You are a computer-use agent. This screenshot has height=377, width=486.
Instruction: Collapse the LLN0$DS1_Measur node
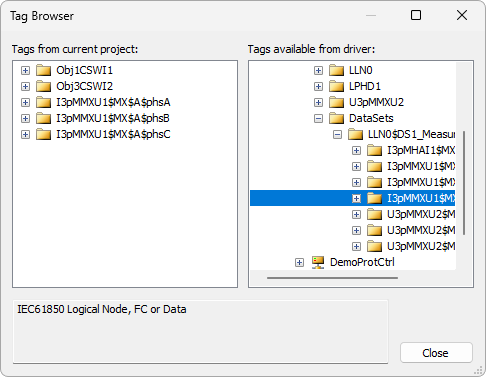(x=337, y=134)
